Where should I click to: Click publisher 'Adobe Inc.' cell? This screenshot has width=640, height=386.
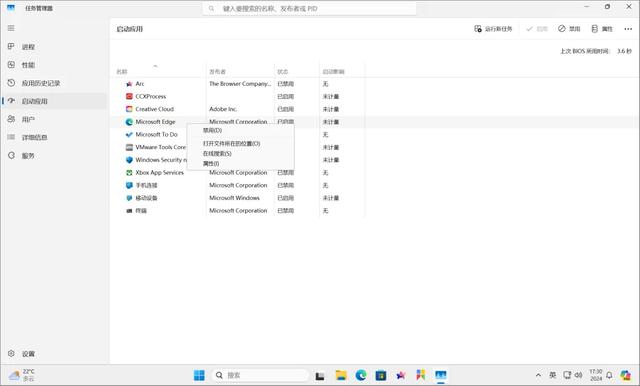point(223,109)
